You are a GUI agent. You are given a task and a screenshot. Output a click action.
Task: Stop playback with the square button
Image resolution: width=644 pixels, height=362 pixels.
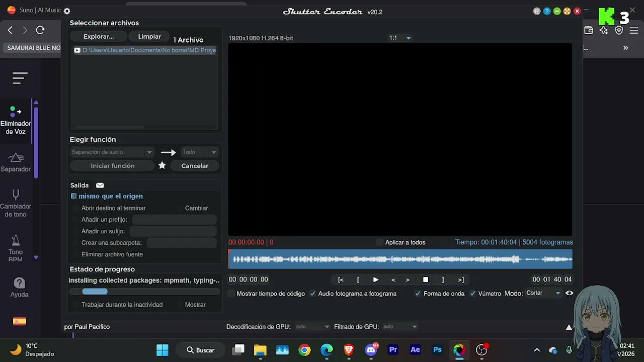(426, 280)
